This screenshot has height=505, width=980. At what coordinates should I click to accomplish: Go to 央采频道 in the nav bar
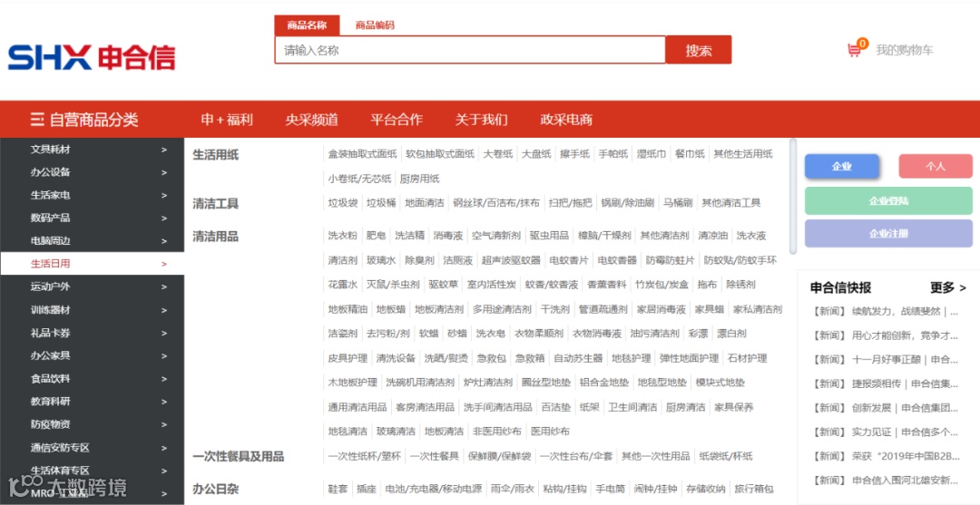tap(312, 120)
